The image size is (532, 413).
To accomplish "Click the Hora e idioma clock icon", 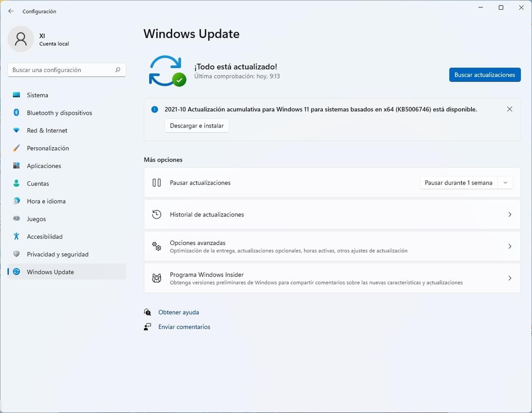I will pyautogui.click(x=16, y=201).
